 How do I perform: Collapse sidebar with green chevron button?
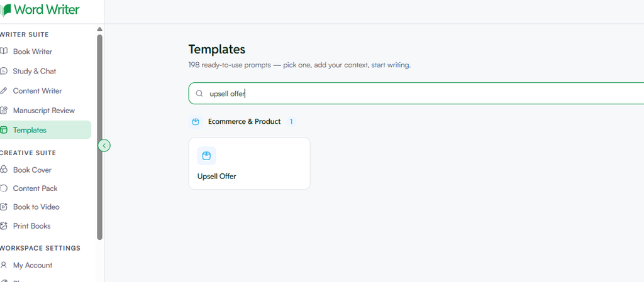[104, 146]
